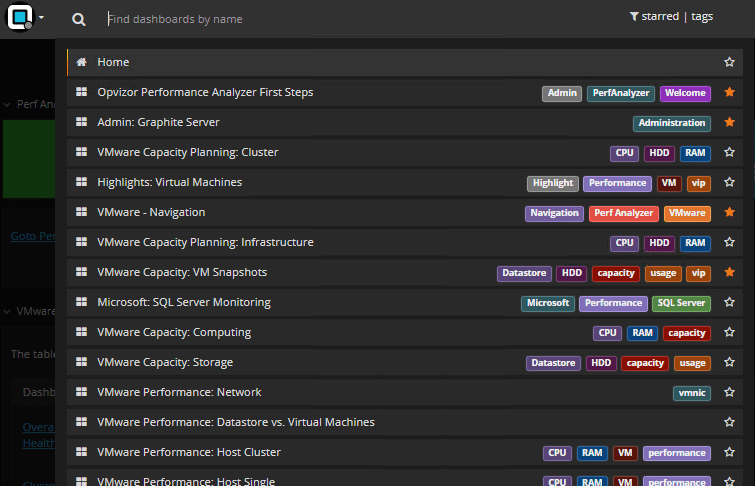Click grid icon beside Microsoft: SQL Server Monitoring

point(82,302)
